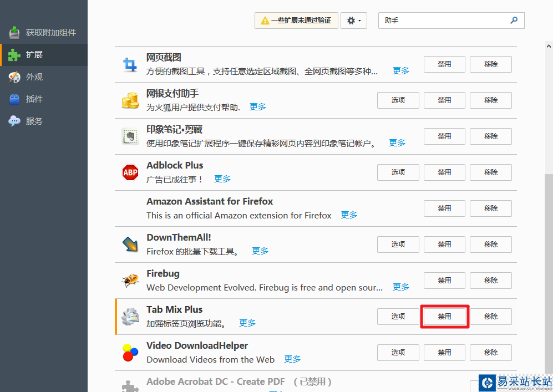Image resolution: width=553 pixels, height=392 pixels.
Task: Disable the Video DownloadHelper extension
Action: point(444,353)
